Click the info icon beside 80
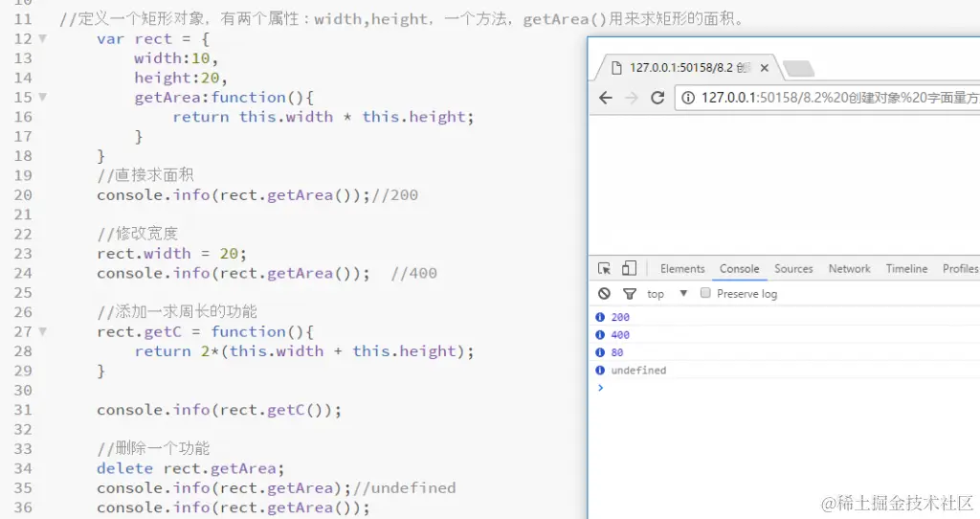The image size is (980, 519). tap(600, 352)
